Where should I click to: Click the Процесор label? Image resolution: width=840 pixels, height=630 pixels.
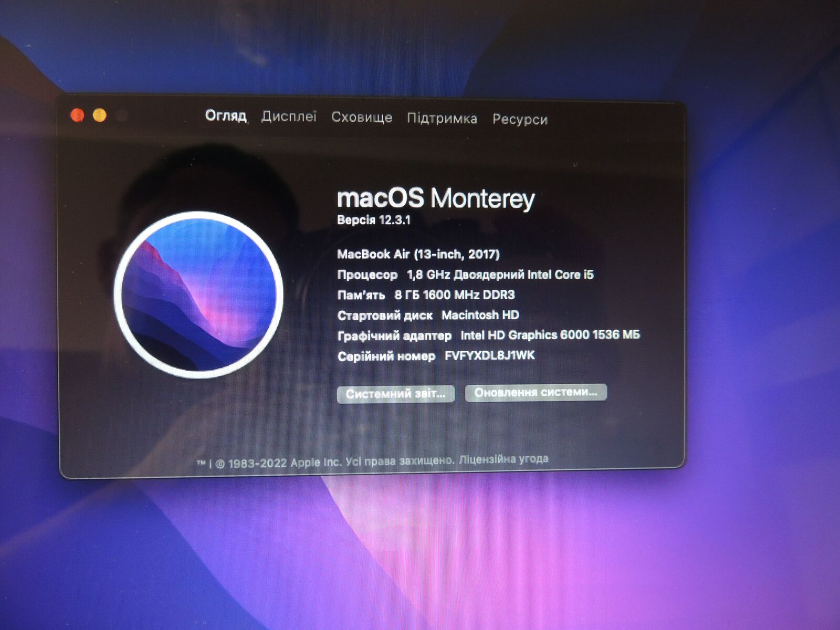(x=367, y=275)
